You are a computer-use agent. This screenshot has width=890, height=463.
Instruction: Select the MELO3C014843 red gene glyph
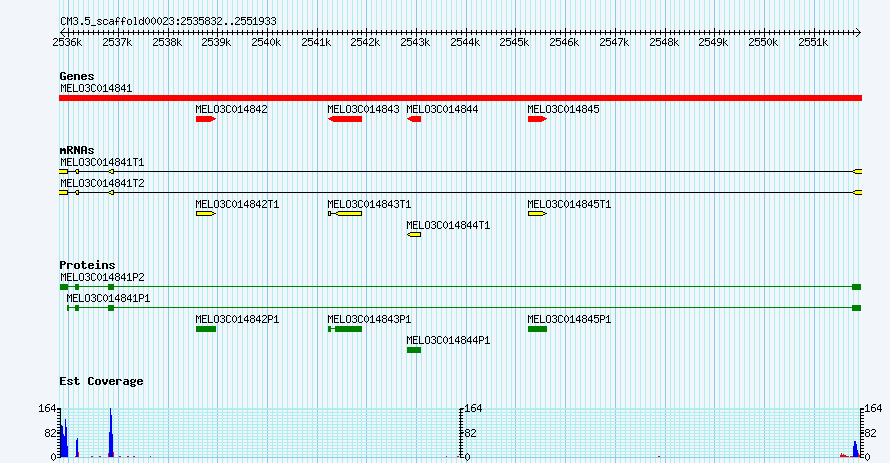coord(345,119)
